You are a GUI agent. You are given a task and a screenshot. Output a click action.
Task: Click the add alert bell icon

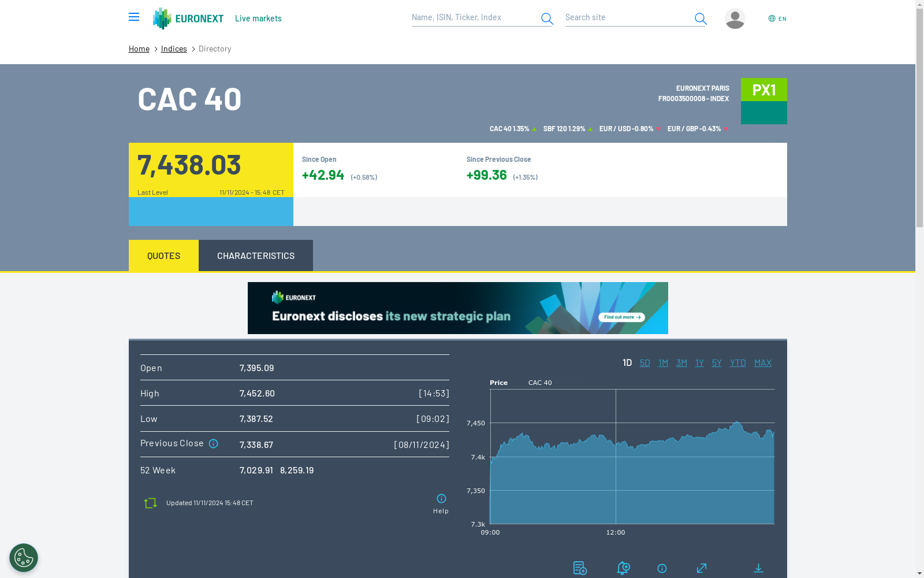click(623, 568)
